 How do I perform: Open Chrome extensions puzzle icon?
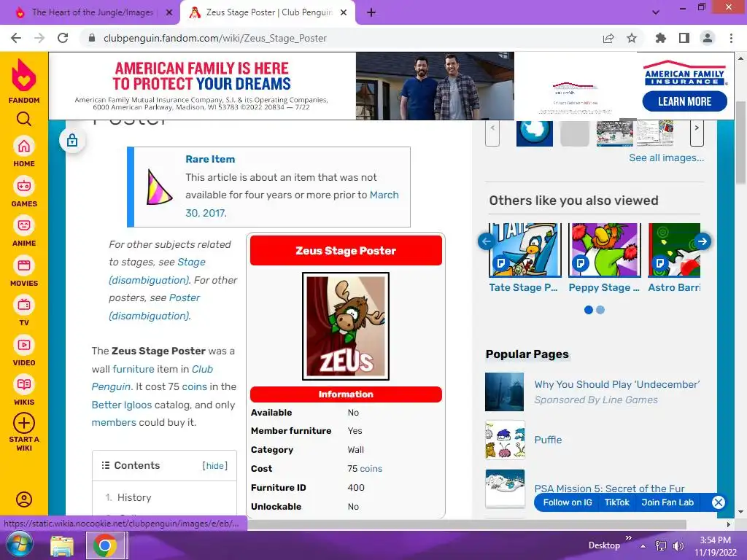[661, 38]
